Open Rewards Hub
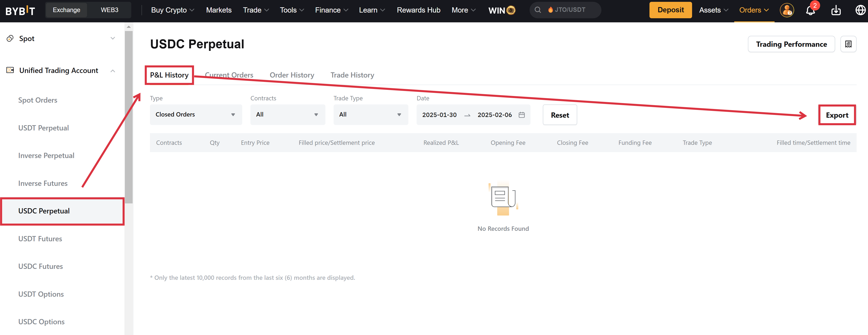This screenshot has width=868, height=335. (418, 10)
